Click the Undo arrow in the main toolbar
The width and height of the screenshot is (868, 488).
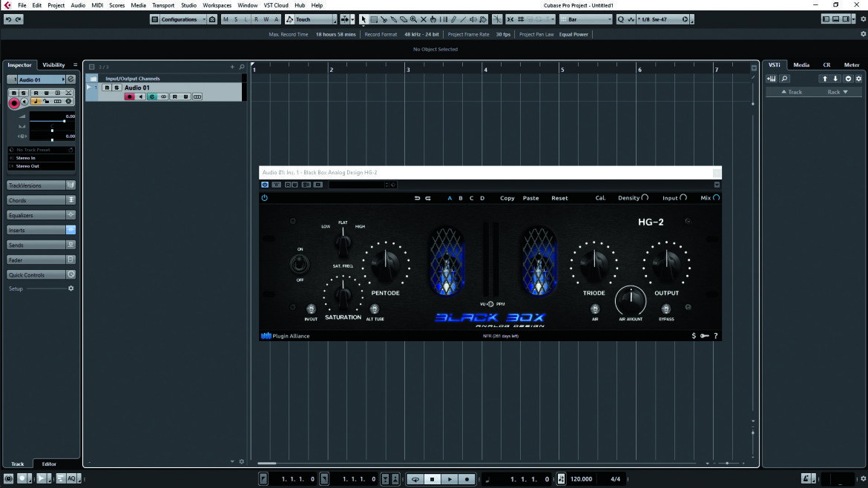[x=8, y=19]
